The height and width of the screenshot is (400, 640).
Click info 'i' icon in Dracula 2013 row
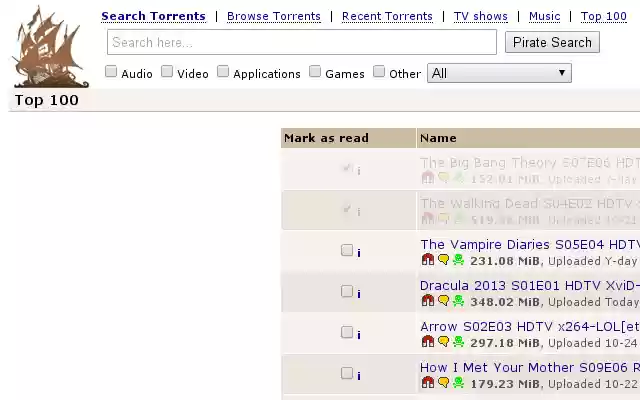pyautogui.click(x=359, y=294)
